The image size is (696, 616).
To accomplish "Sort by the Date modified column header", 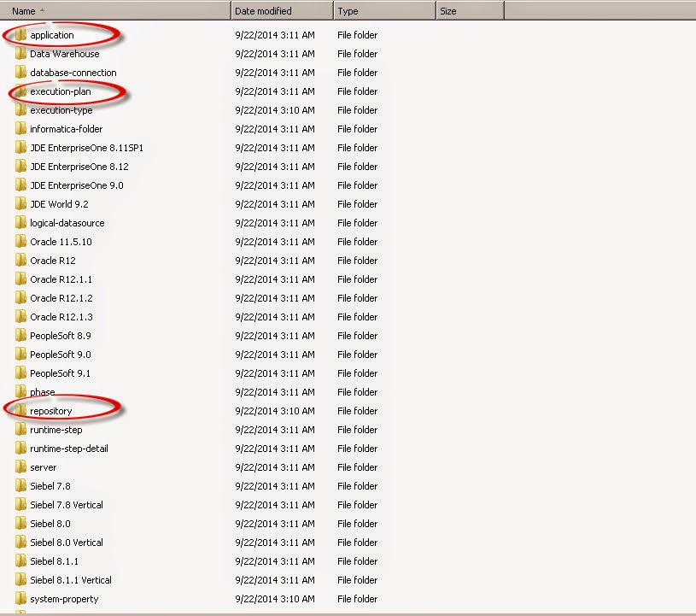I will (x=263, y=11).
